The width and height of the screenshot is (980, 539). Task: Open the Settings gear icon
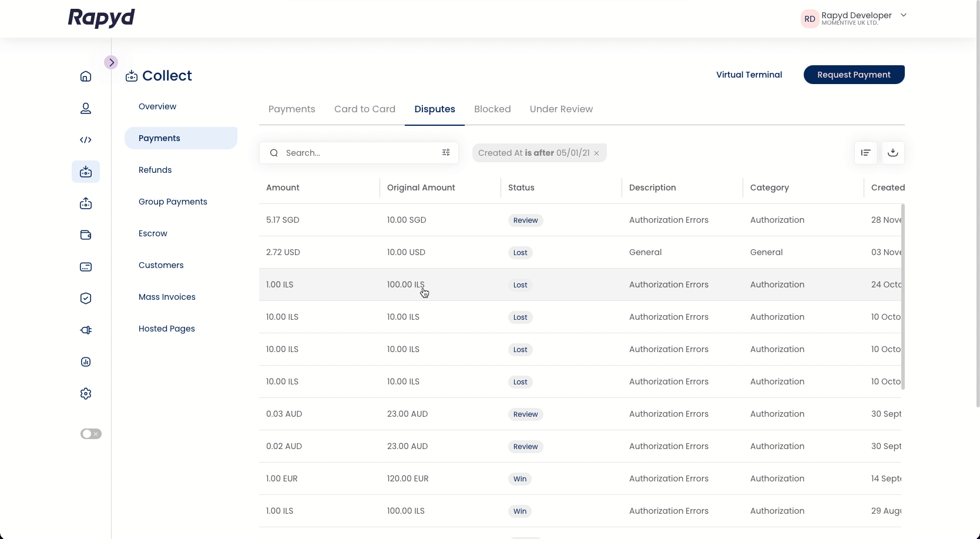pos(86,394)
